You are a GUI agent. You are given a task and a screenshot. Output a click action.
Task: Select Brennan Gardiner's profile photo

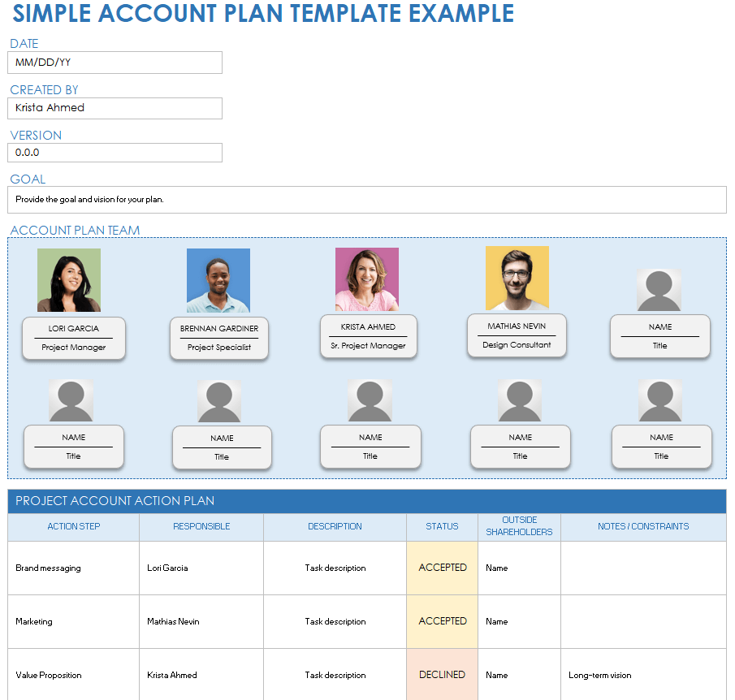coord(218,280)
